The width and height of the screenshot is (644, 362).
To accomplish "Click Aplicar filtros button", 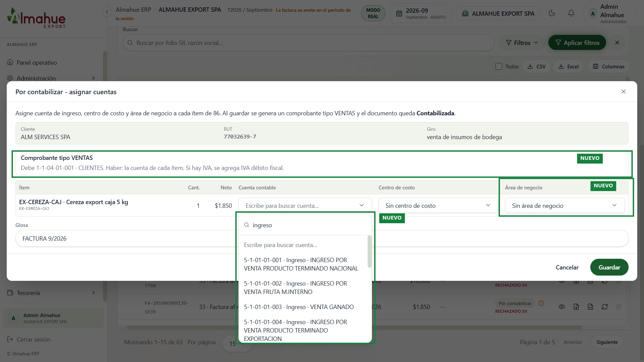I will [x=577, y=43].
